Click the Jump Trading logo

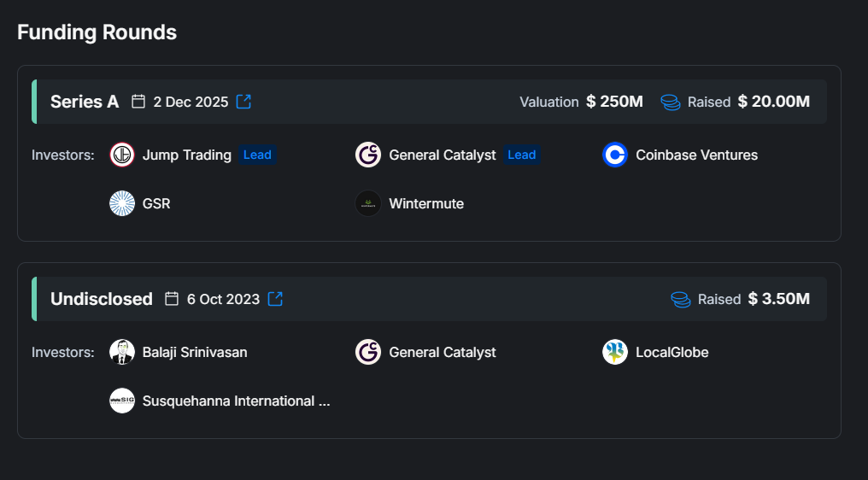click(122, 155)
